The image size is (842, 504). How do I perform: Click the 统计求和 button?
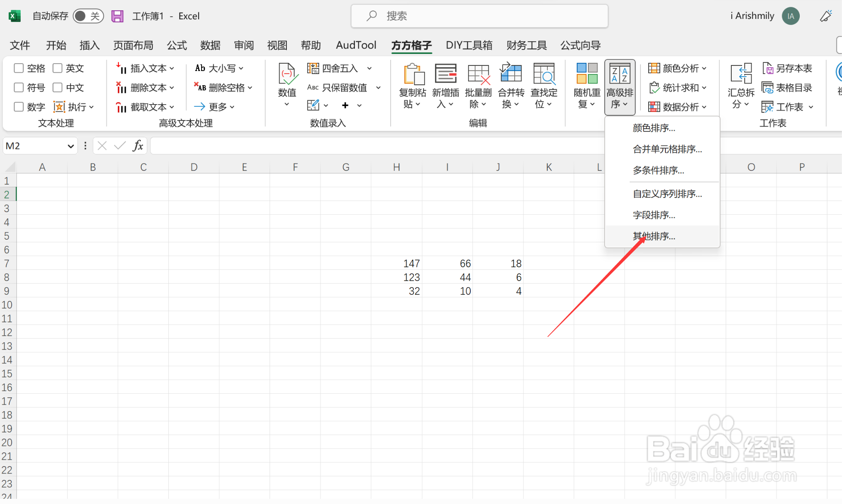(677, 87)
